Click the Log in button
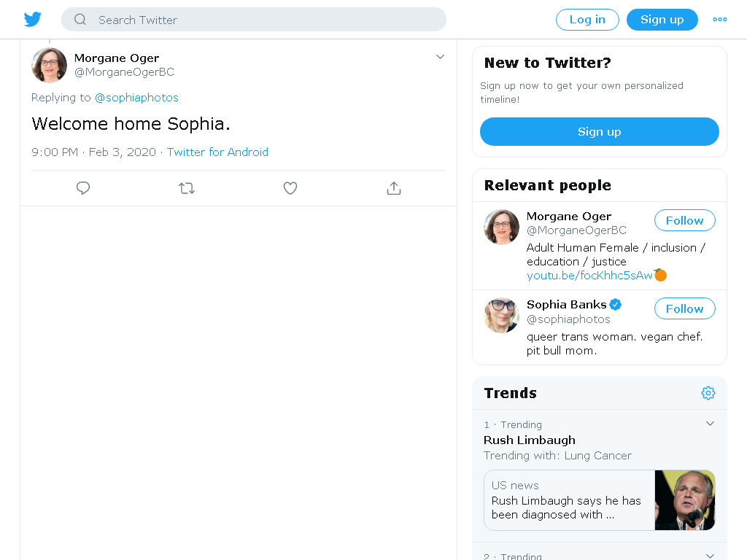The height and width of the screenshot is (560, 747). point(587,20)
